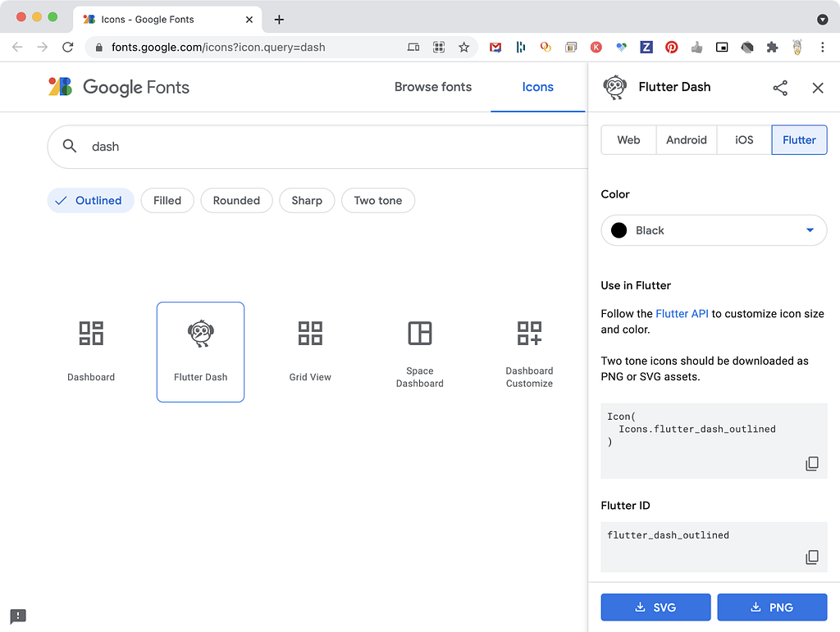Screen dimensions: 840x632
Task: Go back in browser history
Action: point(17,47)
